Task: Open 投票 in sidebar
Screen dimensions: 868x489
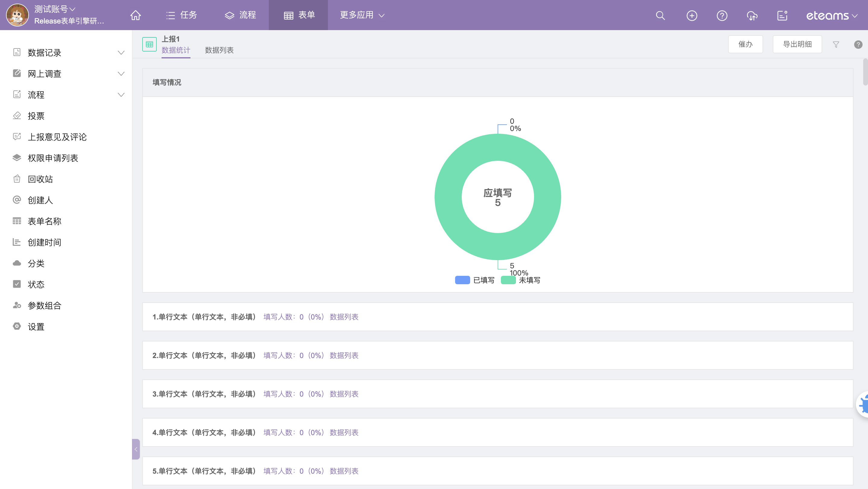Action: coord(36,116)
